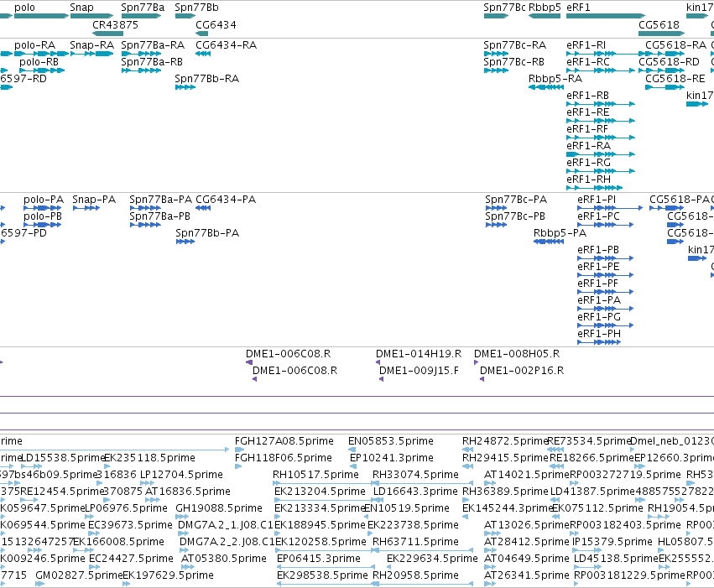This screenshot has width=714, height=588.
Task: Click EST 'EP10241.3prime'
Action: [392, 458]
